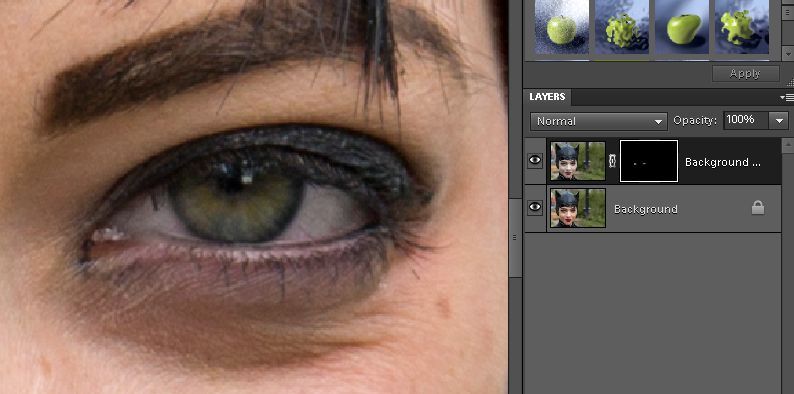Open the Opacity slider dropdown arrow
This screenshot has height=394, width=794.
point(779,121)
